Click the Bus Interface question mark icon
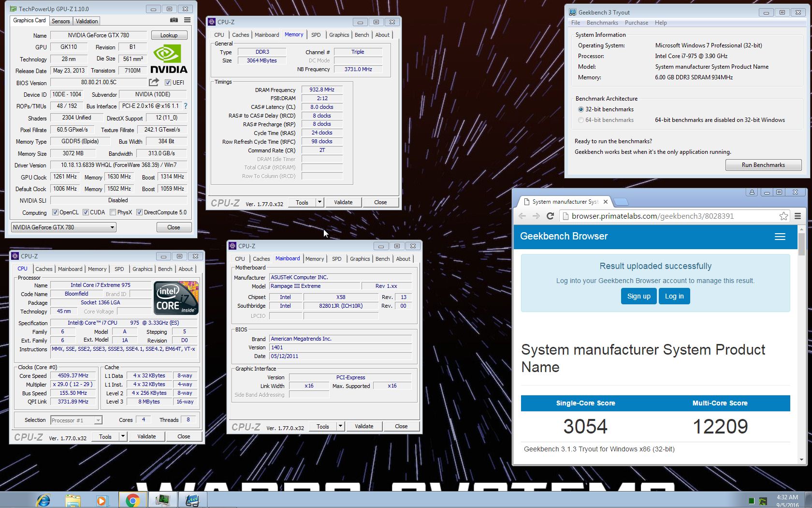This screenshot has height=508, width=812. 185,106
